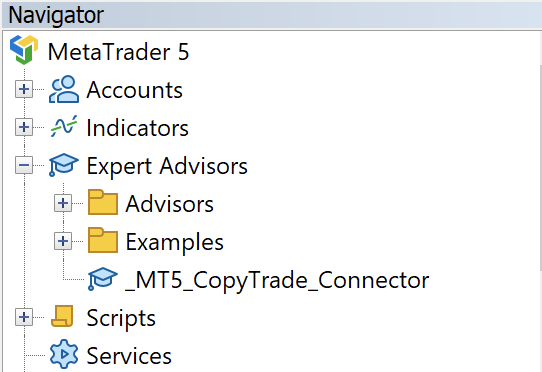The height and width of the screenshot is (372, 542).
Task: Click the MetaTrader 5 cube logo icon
Action: [24, 50]
